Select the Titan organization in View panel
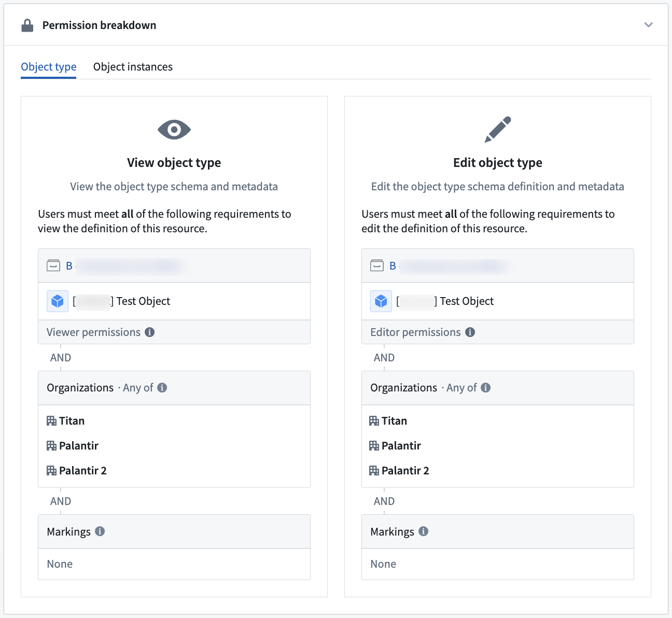 tap(71, 421)
